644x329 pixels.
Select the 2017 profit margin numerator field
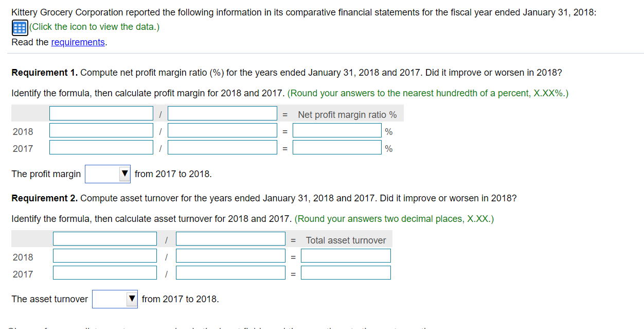click(101, 147)
